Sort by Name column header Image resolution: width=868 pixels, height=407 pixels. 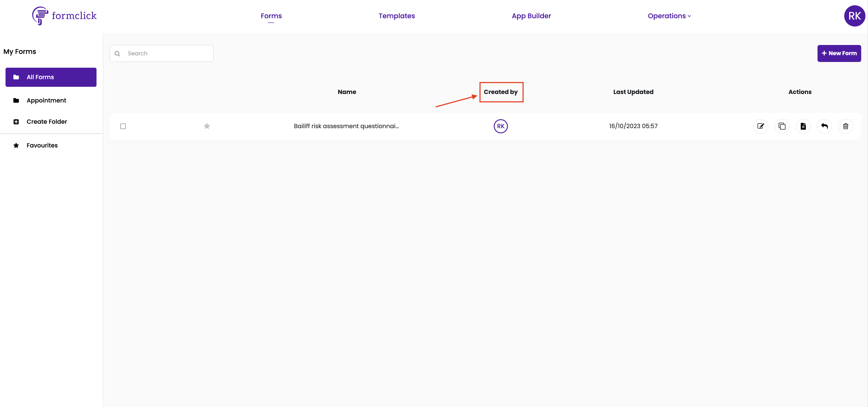pos(347,92)
